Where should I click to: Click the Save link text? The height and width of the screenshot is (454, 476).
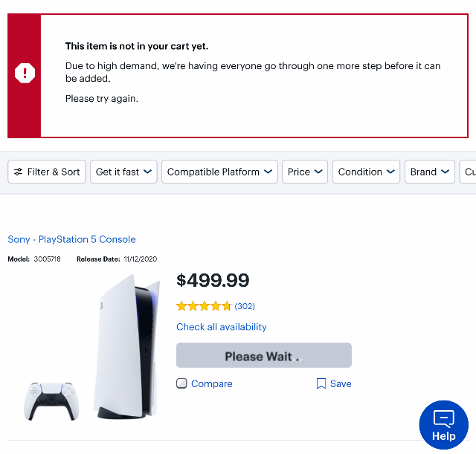[x=341, y=384]
